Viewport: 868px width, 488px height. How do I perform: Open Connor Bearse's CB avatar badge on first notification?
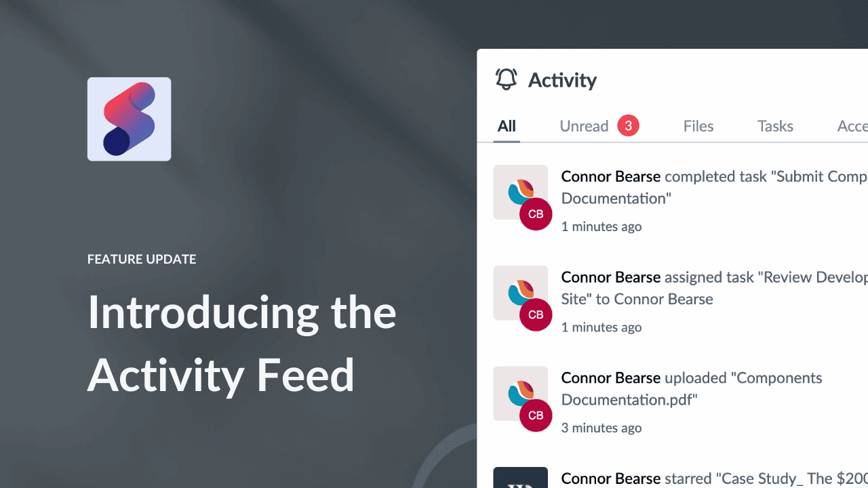tap(536, 213)
